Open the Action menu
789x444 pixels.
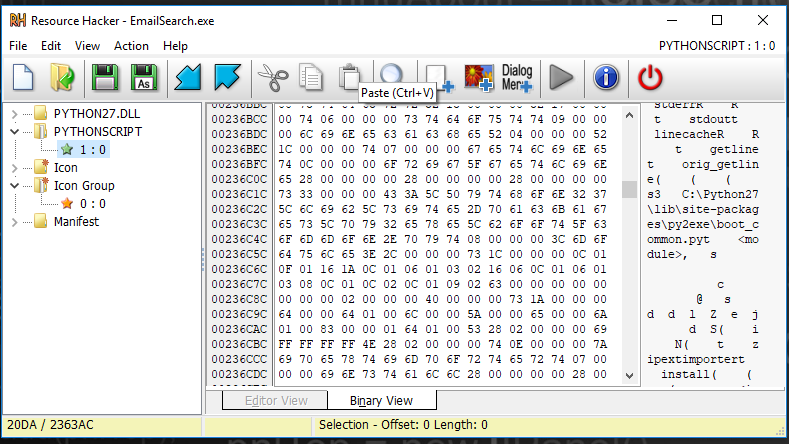131,46
